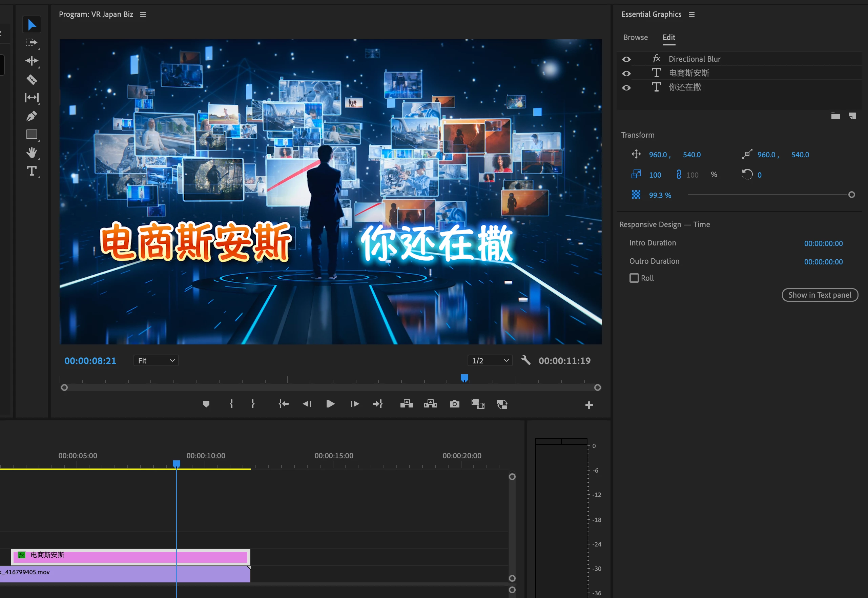Select the Type tool

click(32, 171)
